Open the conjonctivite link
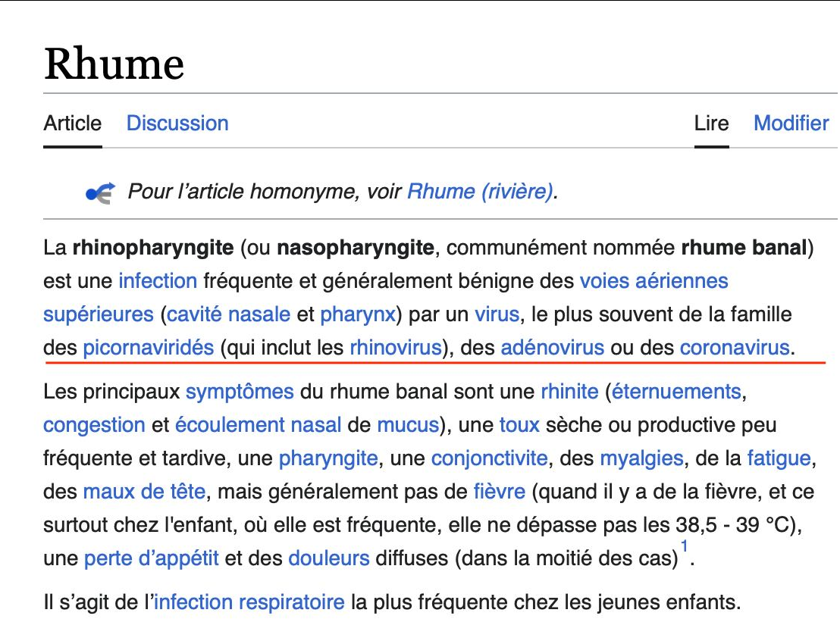Image resolution: width=840 pixels, height=644 pixels. pyautogui.click(x=489, y=458)
